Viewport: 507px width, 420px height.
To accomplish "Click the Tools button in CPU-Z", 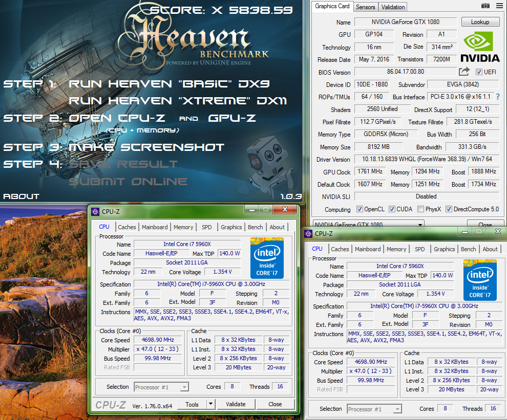I will pyautogui.click(x=192, y=404).
